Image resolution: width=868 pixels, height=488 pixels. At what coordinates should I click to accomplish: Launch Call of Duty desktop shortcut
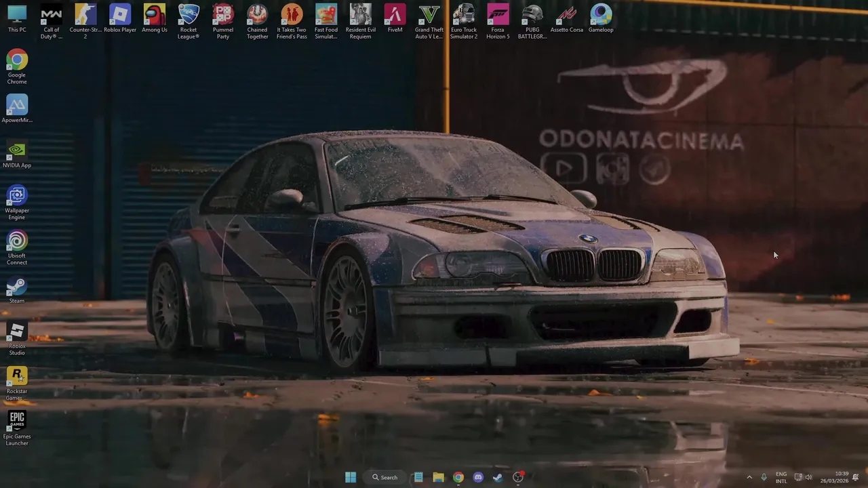(51, 21)
